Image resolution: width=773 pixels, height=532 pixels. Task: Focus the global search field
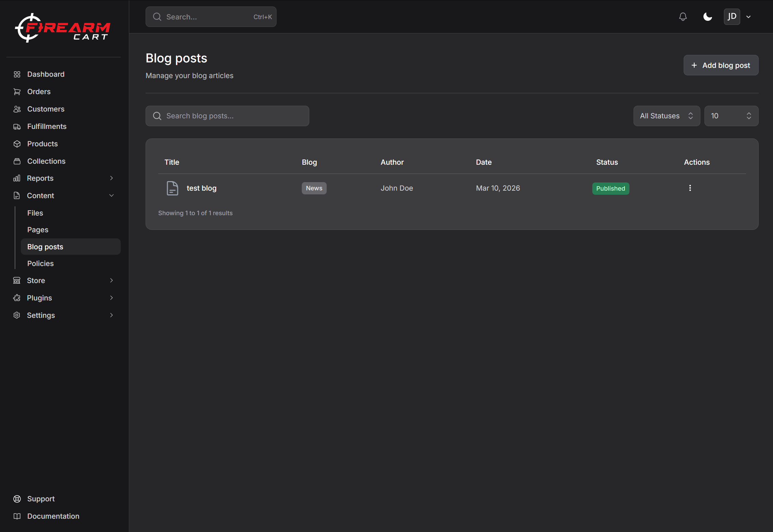click(211, 17)
